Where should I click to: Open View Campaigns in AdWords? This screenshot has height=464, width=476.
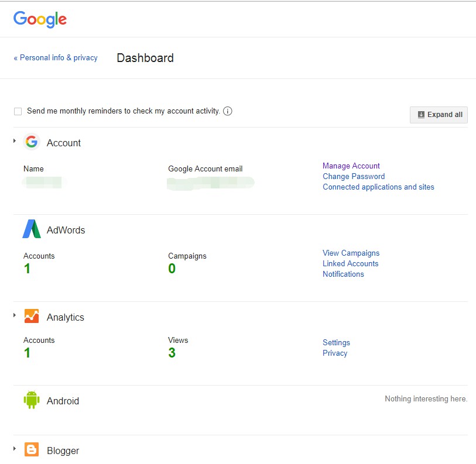(x=351, y=253)
